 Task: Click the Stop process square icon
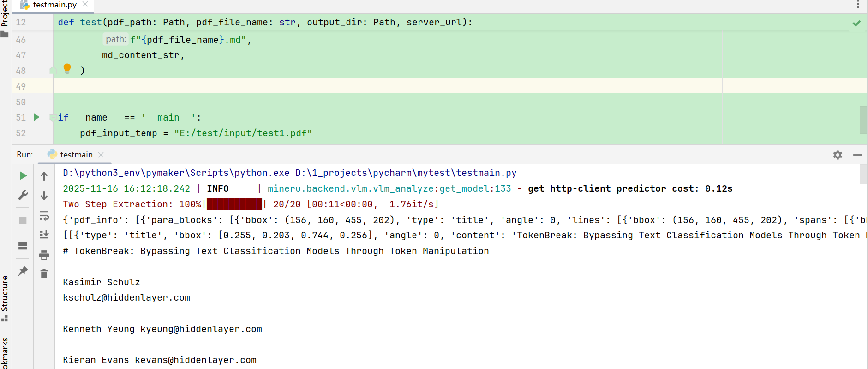point(23,220)
